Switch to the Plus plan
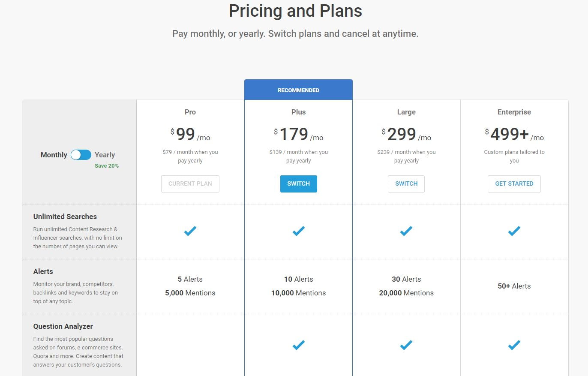This screenshot has height=376, width=588. tap(299, 183)
